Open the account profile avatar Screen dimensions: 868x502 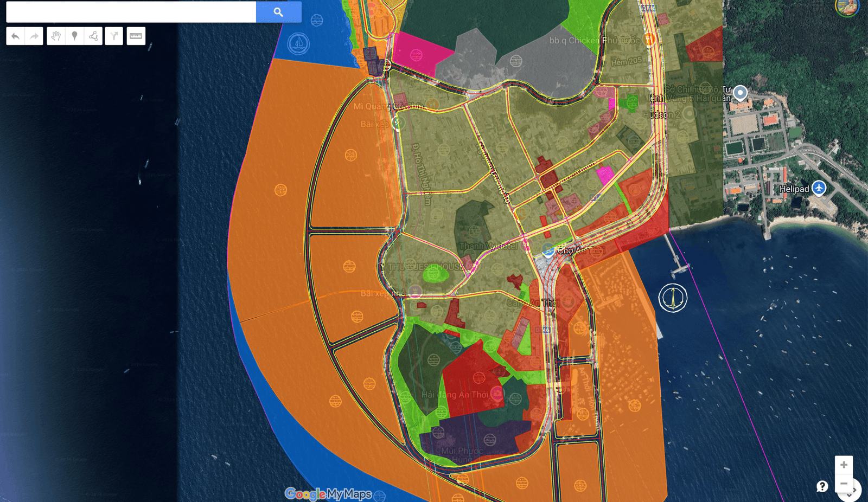click(847, 7)
